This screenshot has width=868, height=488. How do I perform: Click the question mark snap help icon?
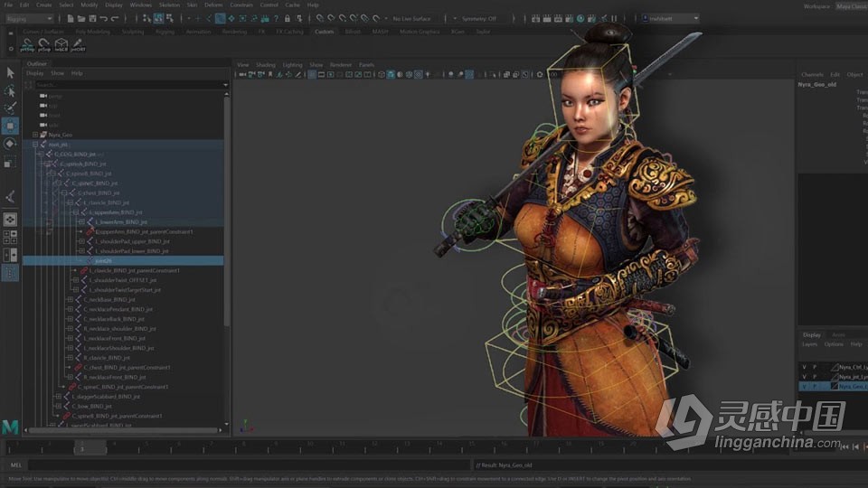277,19
